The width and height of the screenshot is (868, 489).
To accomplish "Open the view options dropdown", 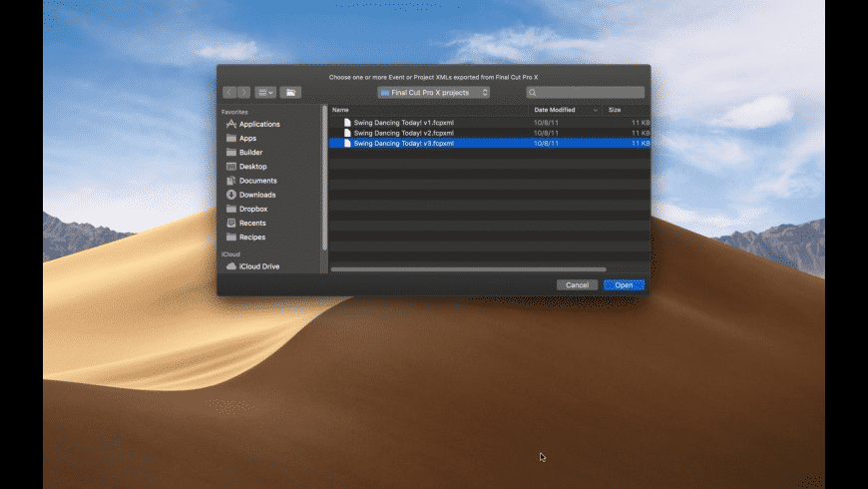I will click(265, 93).
